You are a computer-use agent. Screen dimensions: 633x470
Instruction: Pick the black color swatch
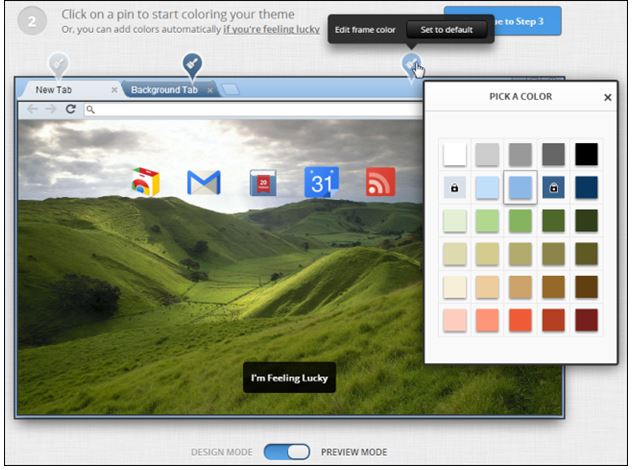(x=586, y=154)
